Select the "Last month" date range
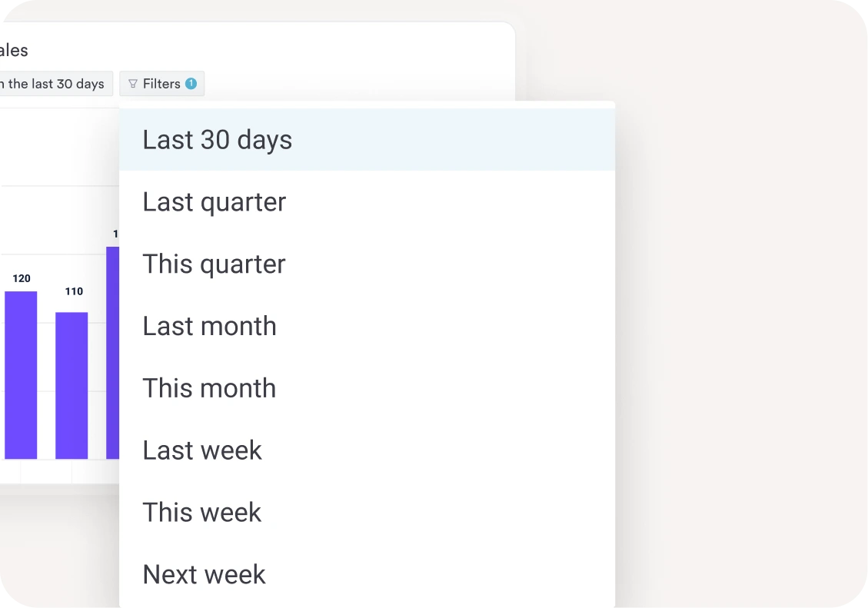 click(209, 327)
